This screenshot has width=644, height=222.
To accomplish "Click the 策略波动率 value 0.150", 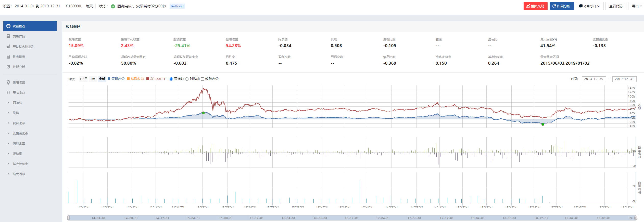I will pyautogui.click(x=441, y=63).
